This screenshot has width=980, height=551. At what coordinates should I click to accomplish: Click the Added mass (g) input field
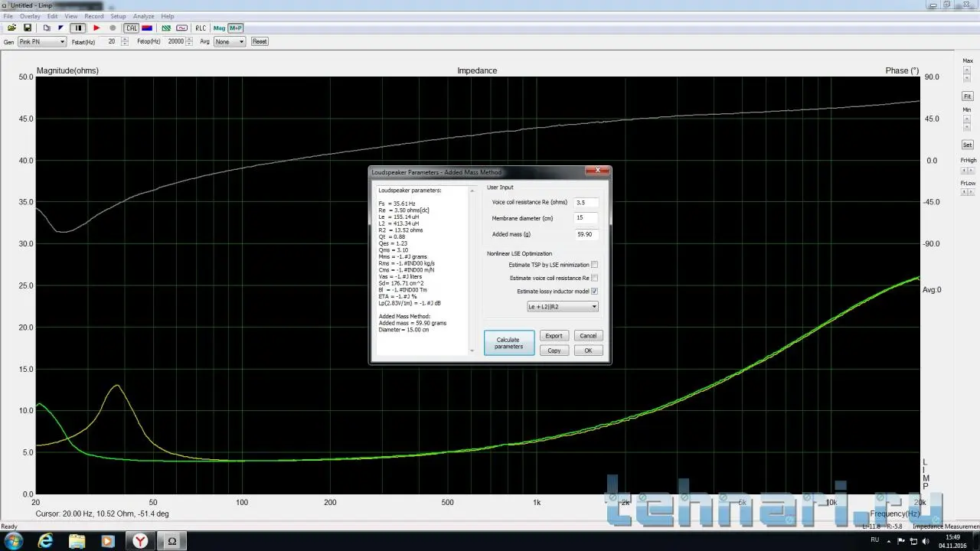click(x=586, y=233)
